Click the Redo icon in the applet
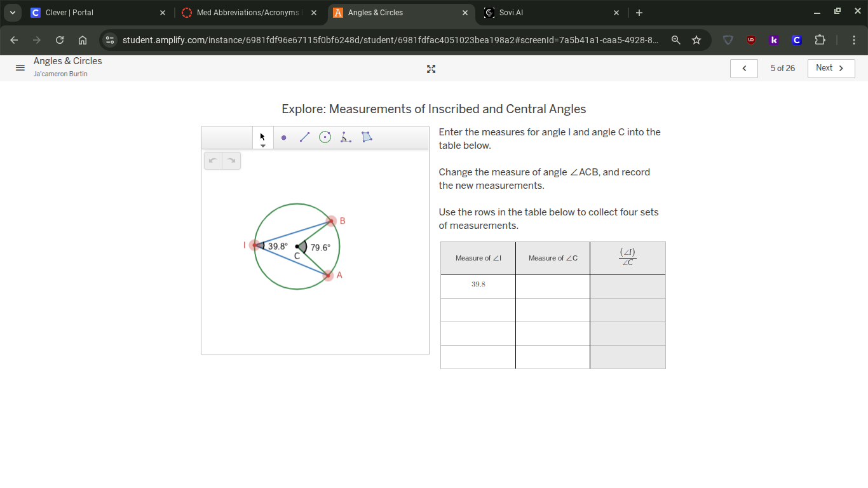The image size is (868, 488). (231, 160)
